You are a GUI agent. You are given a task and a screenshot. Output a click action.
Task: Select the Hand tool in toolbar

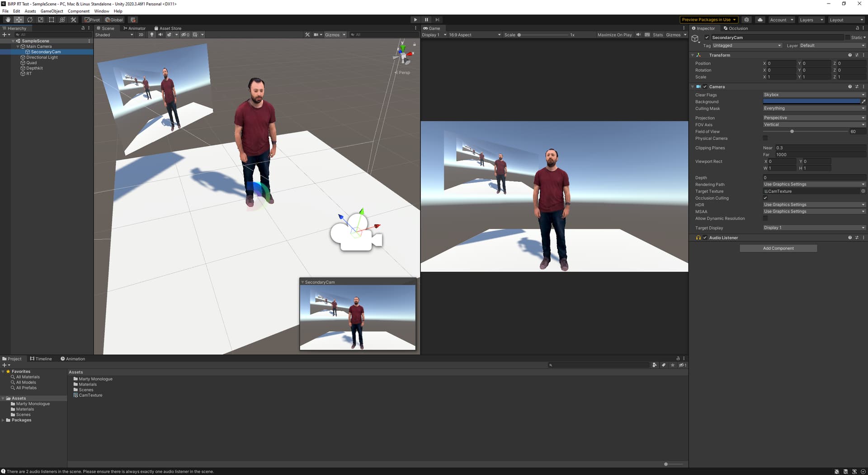(8, 20)
